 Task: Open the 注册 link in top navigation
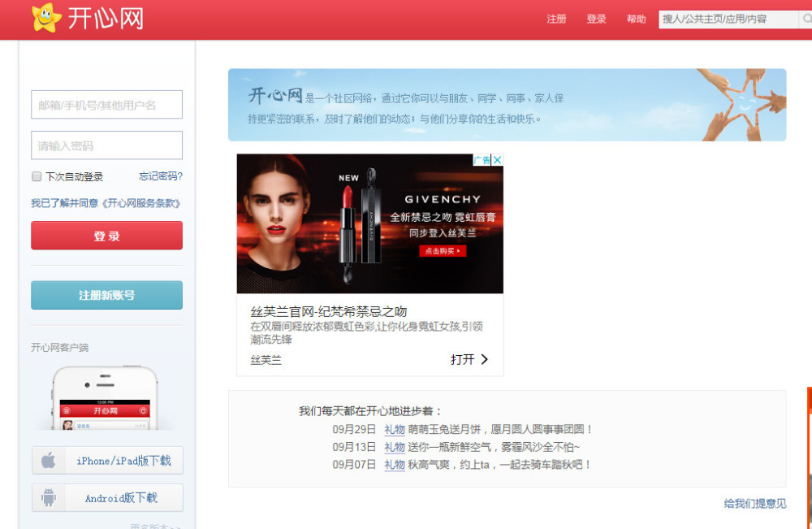[556, 20]
